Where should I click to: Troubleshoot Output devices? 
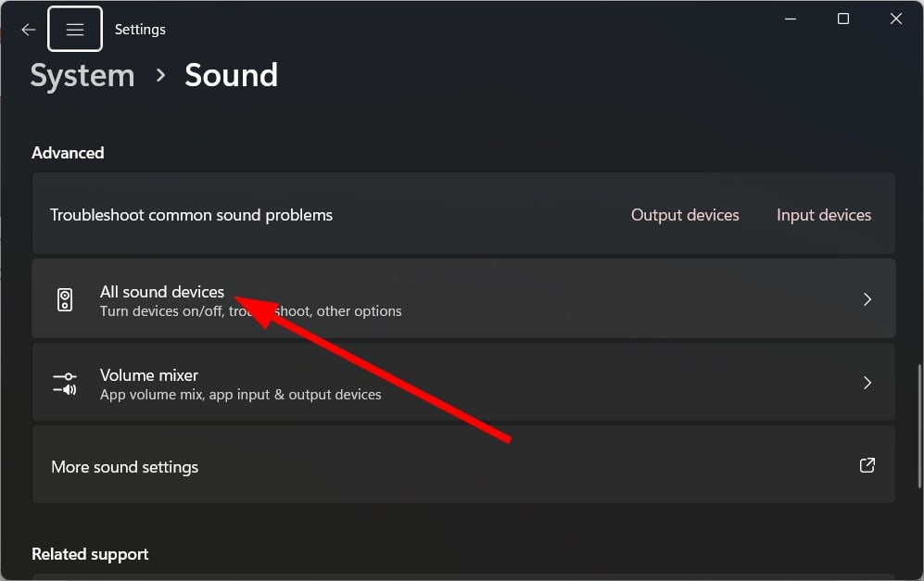coord(685,215)
